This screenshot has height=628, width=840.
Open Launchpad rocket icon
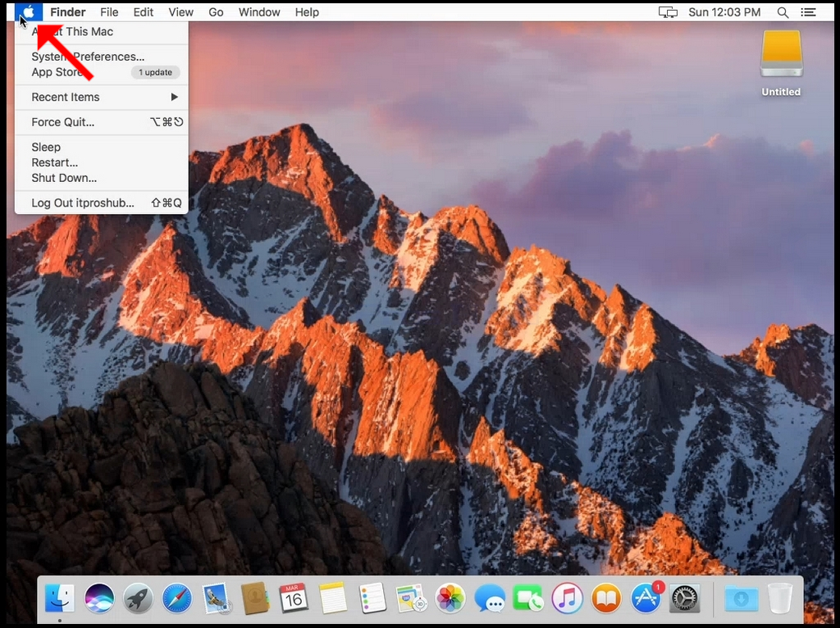pos(138,598)
